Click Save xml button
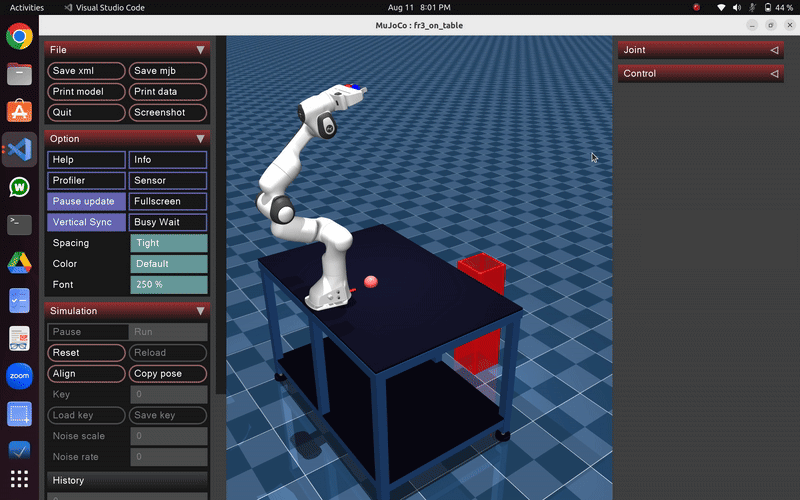 click(86, 71)
